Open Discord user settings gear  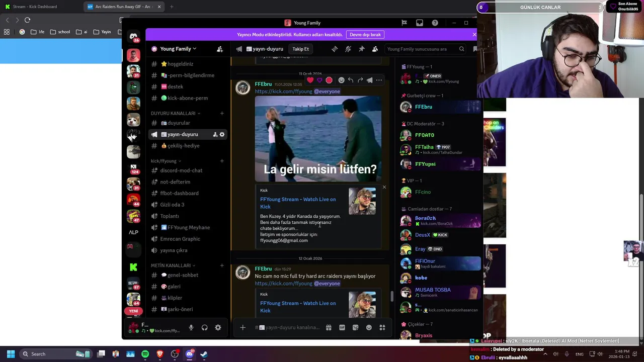click(x=218, y=327)
